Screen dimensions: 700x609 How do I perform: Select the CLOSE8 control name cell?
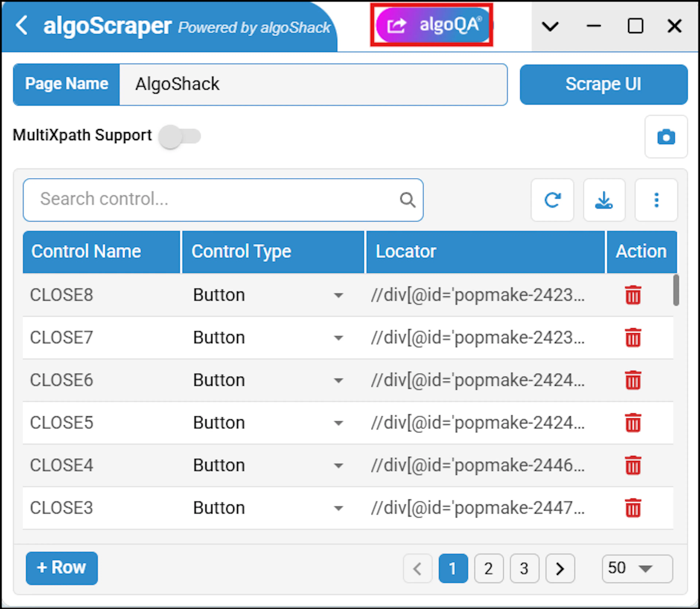pyautogui.click(x=61, y=295)
